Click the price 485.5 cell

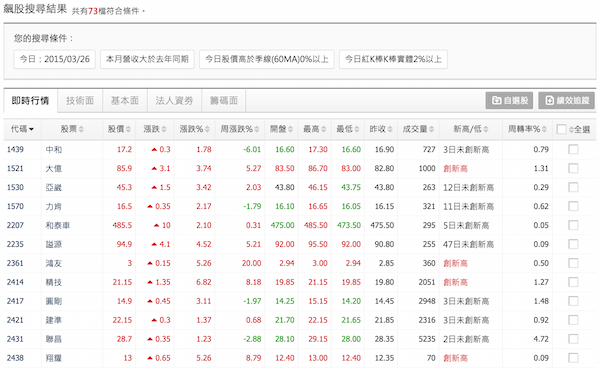[122, 225]
